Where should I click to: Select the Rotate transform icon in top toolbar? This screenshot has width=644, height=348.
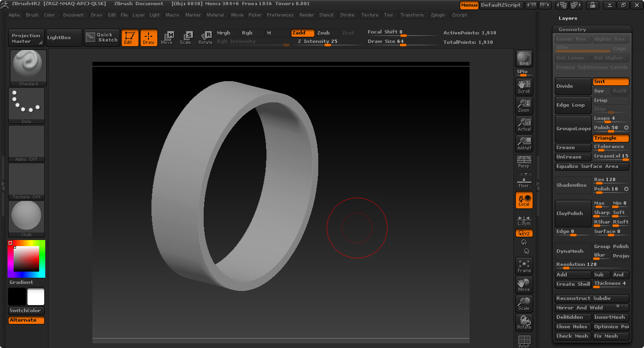point(205,38)
